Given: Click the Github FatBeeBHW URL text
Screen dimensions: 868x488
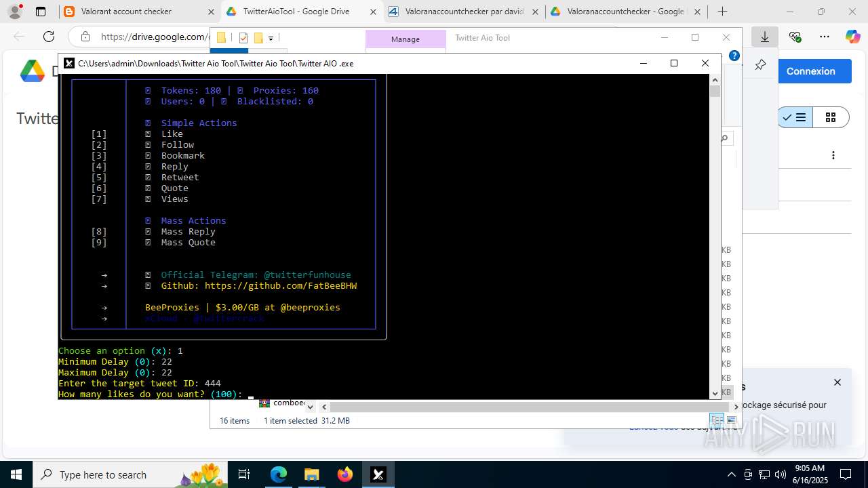Looking at the screenshot, I should pos(281,286).
